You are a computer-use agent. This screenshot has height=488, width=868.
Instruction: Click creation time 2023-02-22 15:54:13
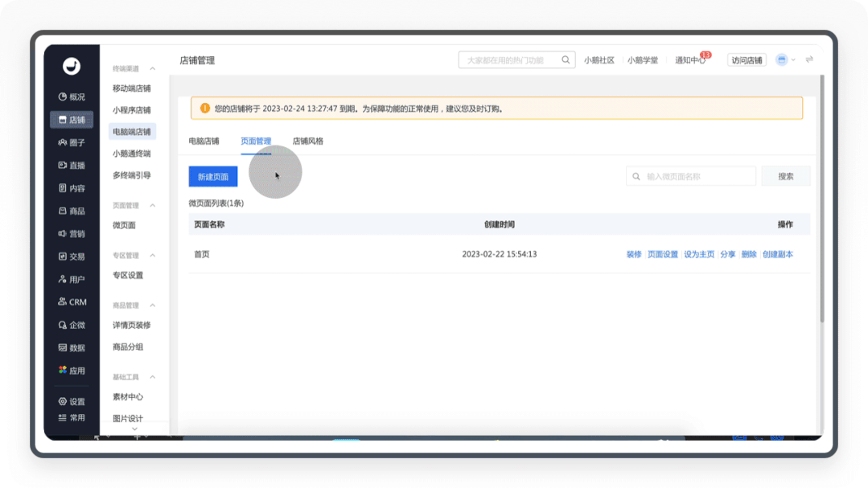(x=500, y=254)
